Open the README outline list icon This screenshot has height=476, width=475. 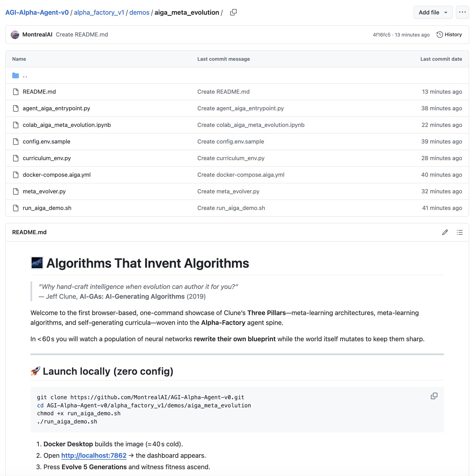460,232
